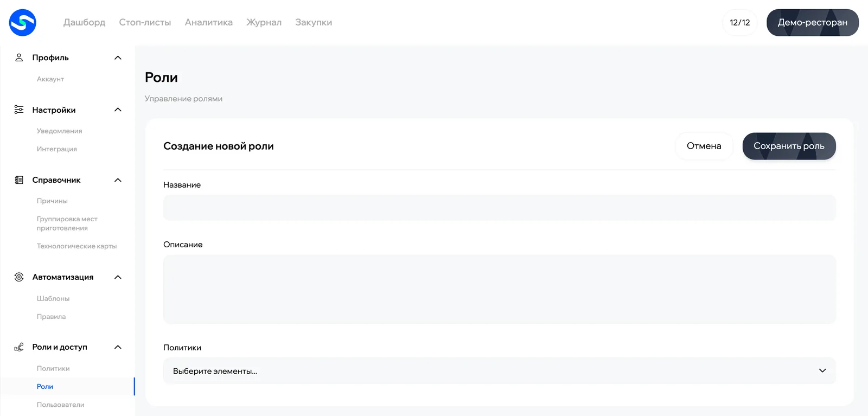Open Уведомления settings page
Viewport: 868px width, 416px height.
[60, 131]
